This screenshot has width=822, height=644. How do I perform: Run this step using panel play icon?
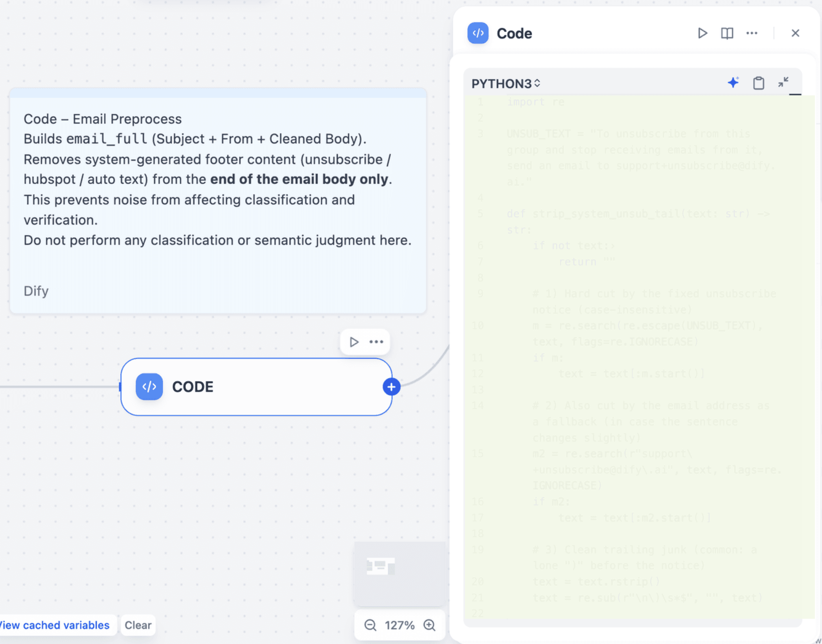[x=702, y=33]
